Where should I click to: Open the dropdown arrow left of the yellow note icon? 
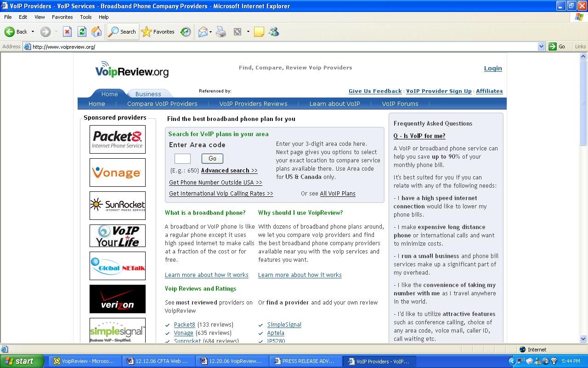[248, 32]
